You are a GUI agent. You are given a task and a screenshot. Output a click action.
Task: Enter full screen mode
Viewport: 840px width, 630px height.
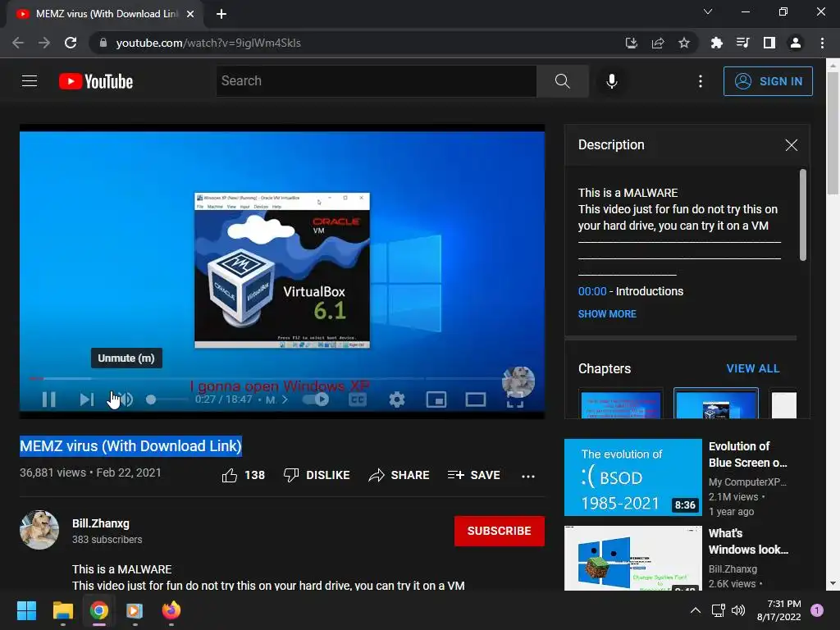[515, 399]
